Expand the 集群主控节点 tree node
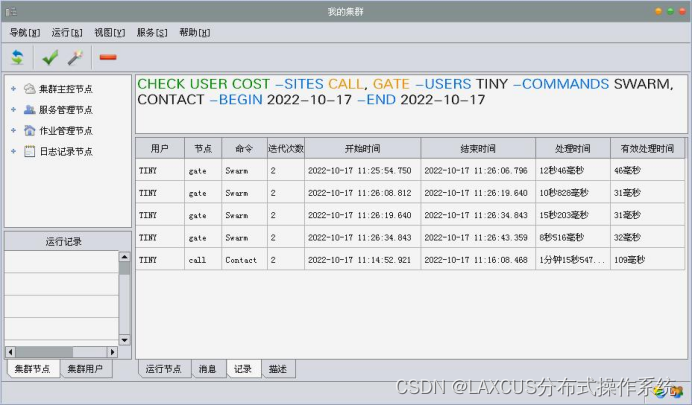The width and height of the screenshot is (692, 406). tap(13, 89)
